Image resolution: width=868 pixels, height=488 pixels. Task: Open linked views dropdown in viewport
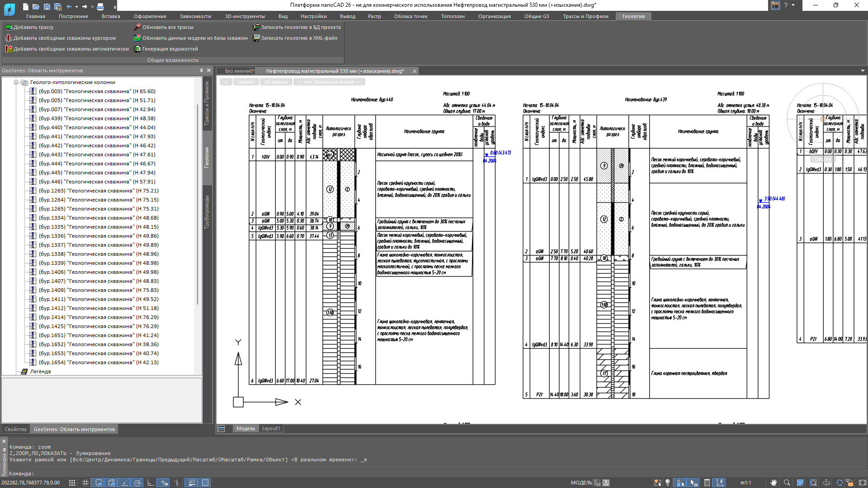[329, 82]
